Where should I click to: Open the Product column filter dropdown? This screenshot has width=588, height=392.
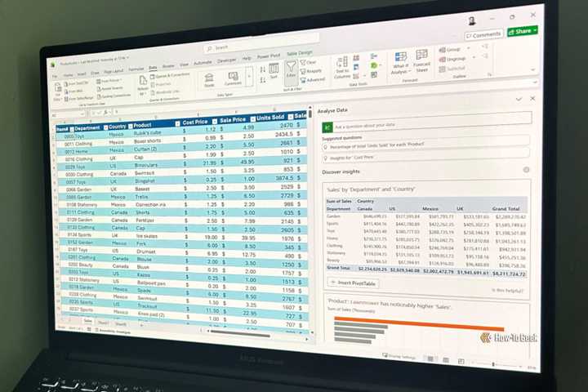177,123
